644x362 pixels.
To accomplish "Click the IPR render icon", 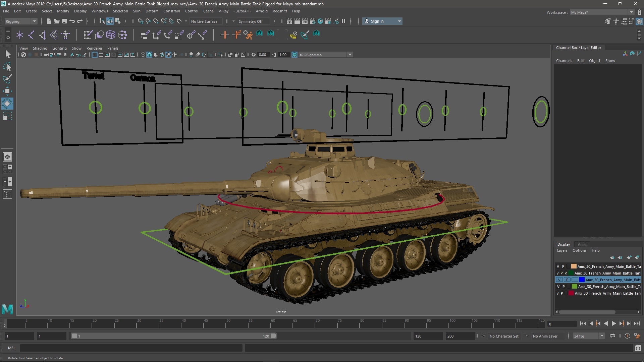I will tap(305, 21).
